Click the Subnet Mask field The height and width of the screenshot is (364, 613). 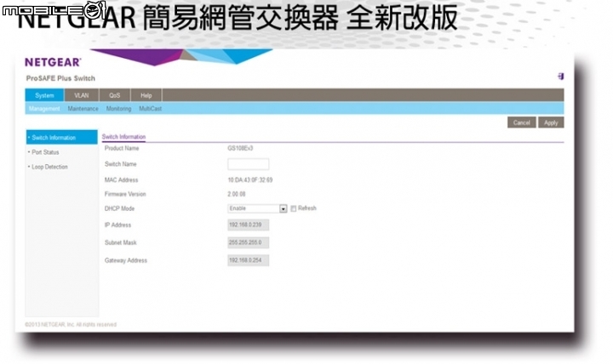249,242
